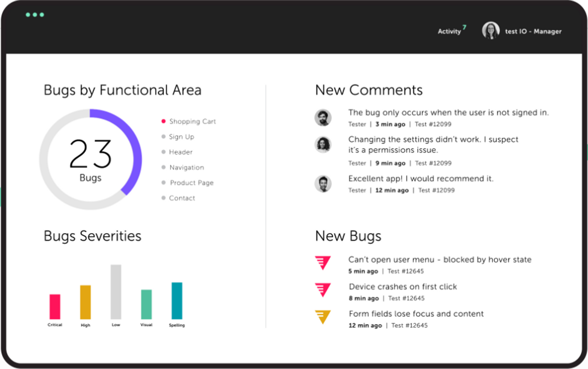Image resolution: width=588 pixels, height=369 pixels.
Task: Click red severity icon for user menu bug
Action: click(323, 263)
